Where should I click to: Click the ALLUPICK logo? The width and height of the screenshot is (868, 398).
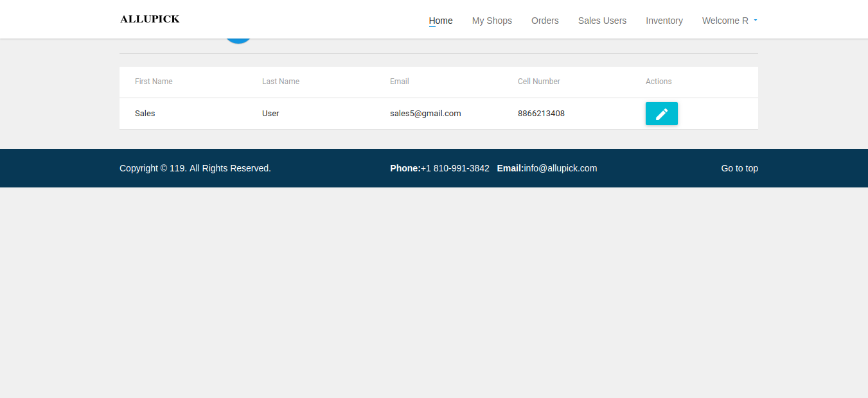tap(150, 19)
